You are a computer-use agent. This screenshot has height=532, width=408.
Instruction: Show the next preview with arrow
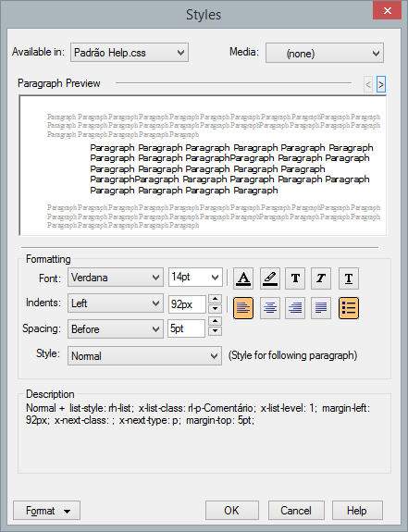381,84
